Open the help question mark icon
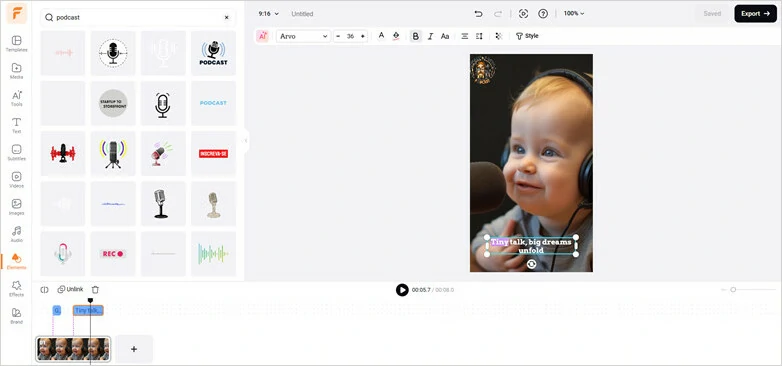Screen dimensions: 782x366 (x=543, y=14)
